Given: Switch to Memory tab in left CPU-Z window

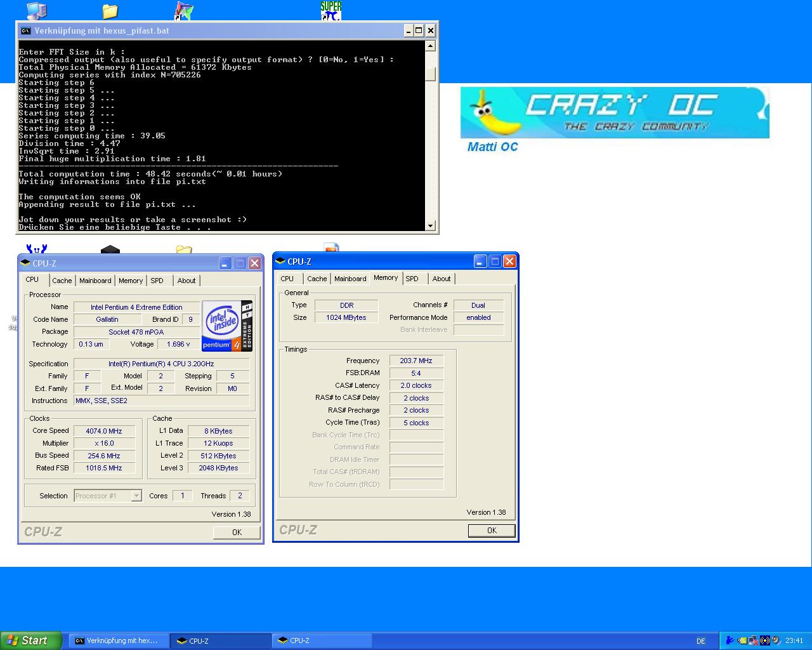Looking at the screenshot, I should 131,281.
